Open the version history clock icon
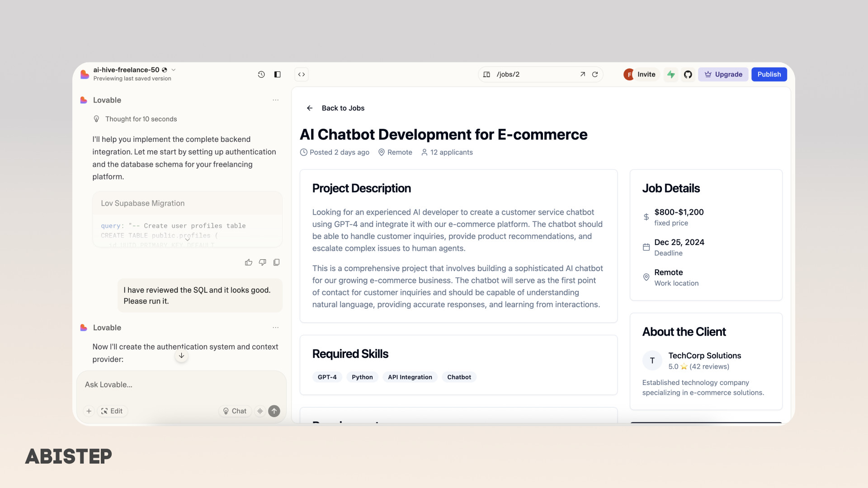This screenshot has height=488, width=868. (x=261, y=75)
